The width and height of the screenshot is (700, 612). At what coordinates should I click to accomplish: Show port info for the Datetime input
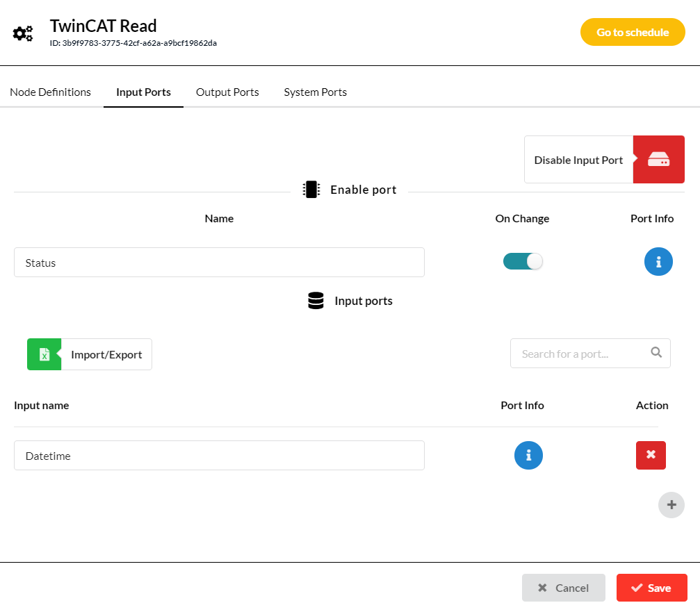coord(528,456)
